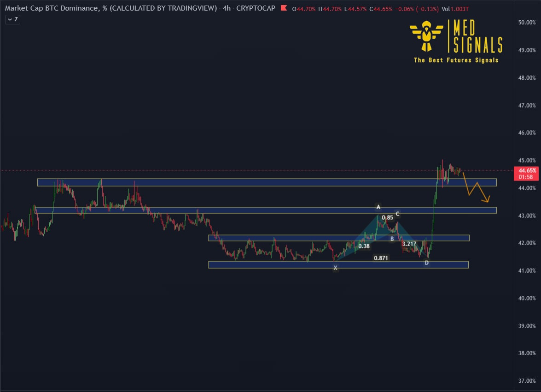Click the 0.38 ratio label on pattern
Screen dimensions: 541x392
pyautogui.click(x=364, y=246)
